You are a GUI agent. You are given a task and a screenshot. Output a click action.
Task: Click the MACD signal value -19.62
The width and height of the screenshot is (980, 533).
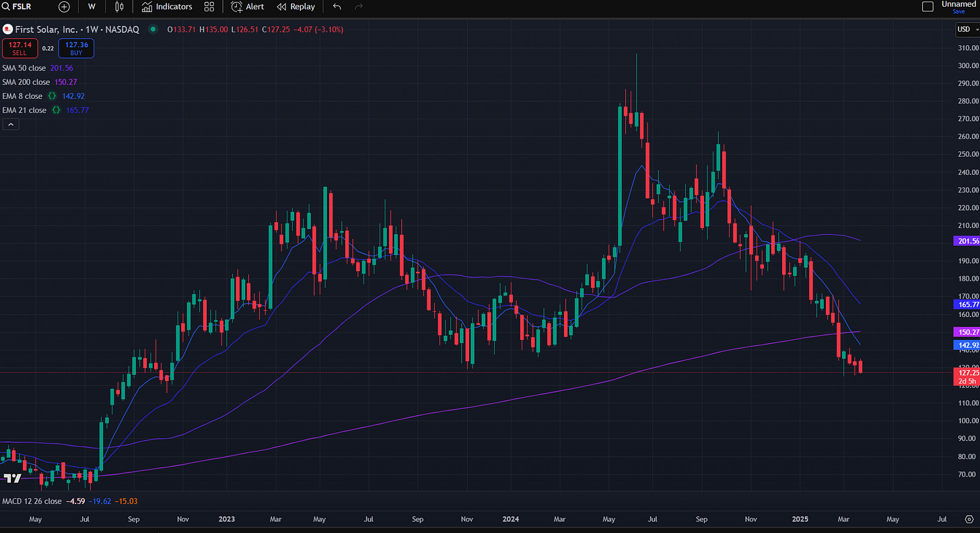[99, 501]
